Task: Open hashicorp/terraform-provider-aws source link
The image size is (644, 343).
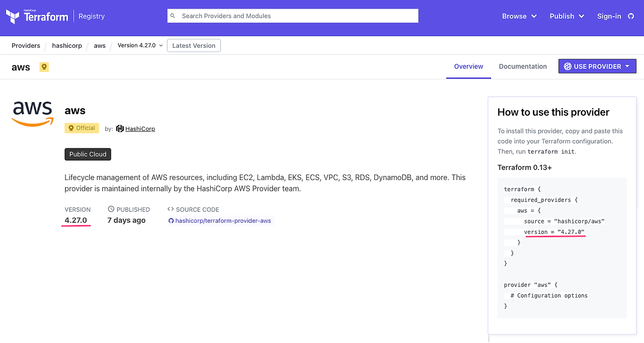Action: tap(223, 221)
